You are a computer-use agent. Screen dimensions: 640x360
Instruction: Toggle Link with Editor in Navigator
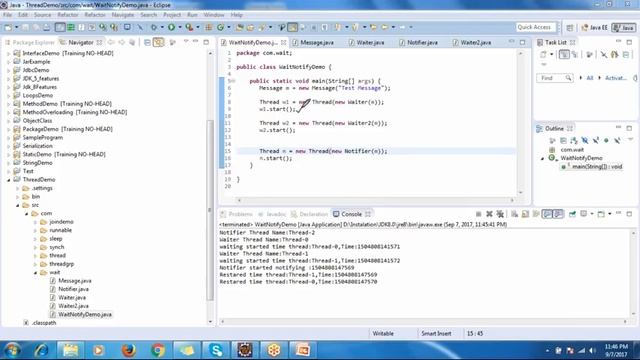(x=158, y=42)
